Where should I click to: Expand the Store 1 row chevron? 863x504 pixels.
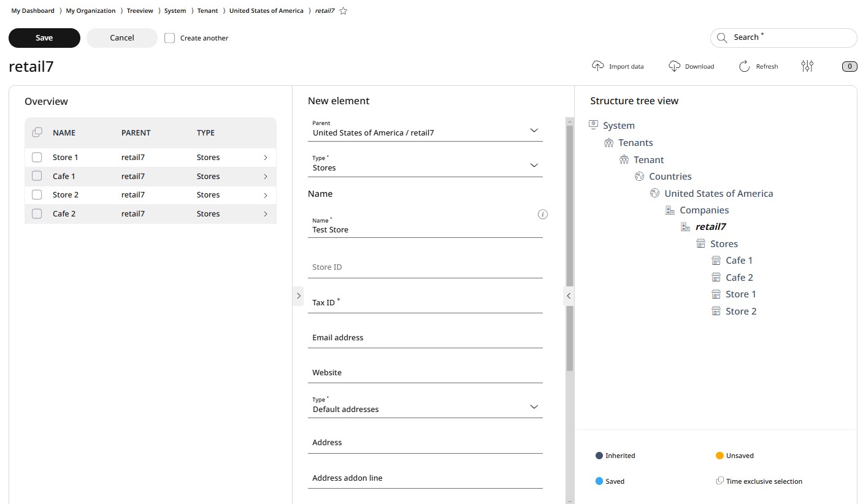point(266,158)
